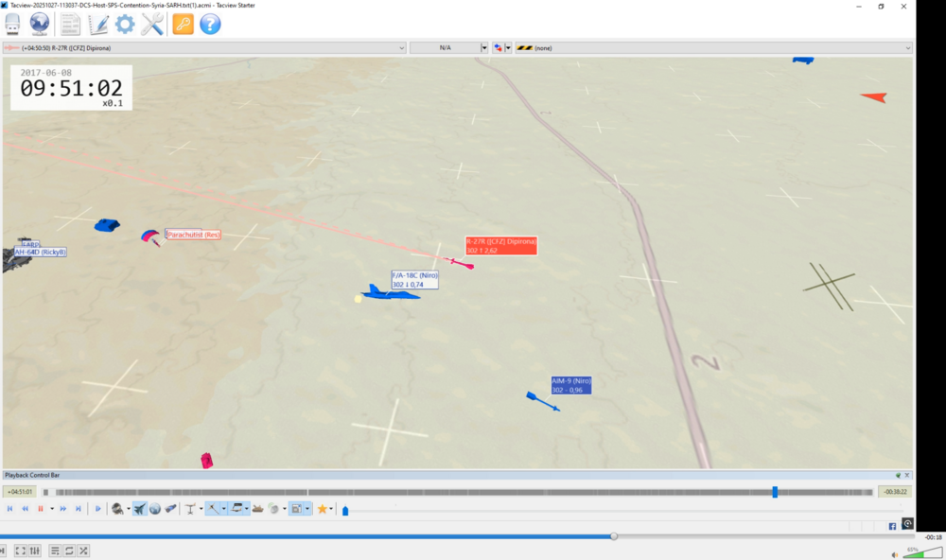The width and height of the screenshot is (946, 560).
Task: Click the tank ground units icon
Action: (x=257, y=509)
